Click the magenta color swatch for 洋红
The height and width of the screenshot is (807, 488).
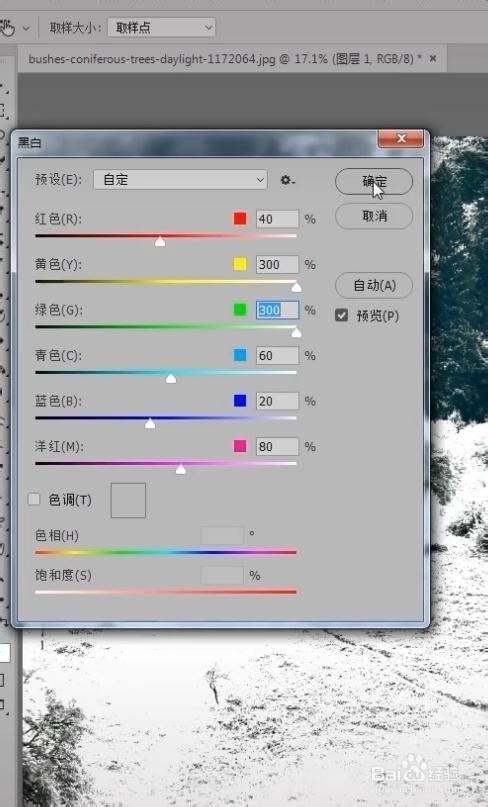point(240,446)
